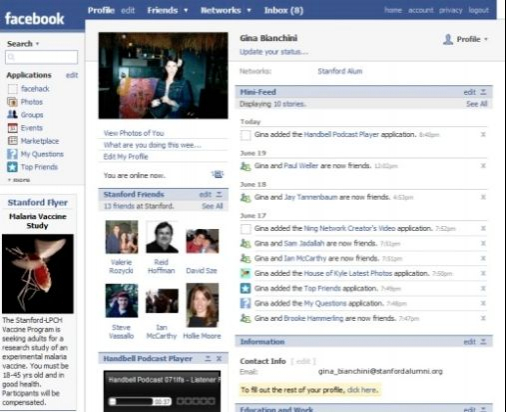
Task: Expand the Friends dropdown menu
Action: 186,10
